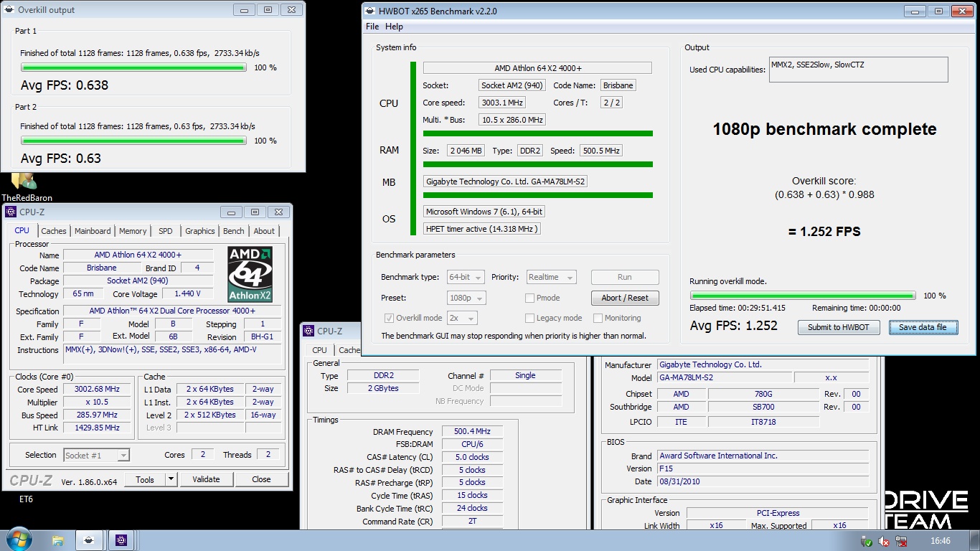Click the CPU-Z title bar icon in the CPU window
980x551 pixels.
coord(11,212)
